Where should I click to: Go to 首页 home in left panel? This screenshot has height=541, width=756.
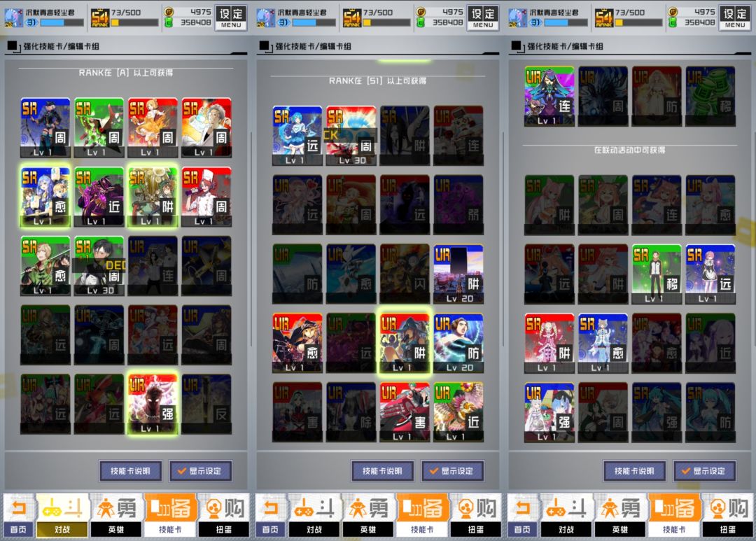(18, 514)
